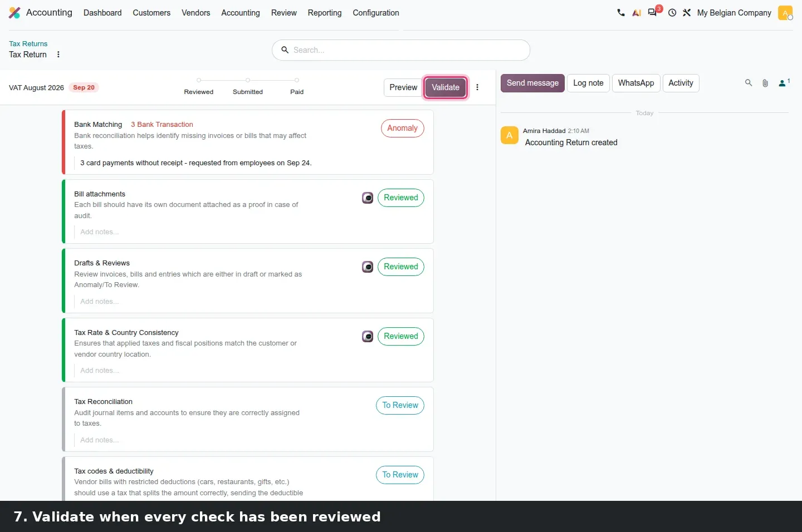
Task: Click reviewer avatar on Tax Rate & Country Consistency
Action: (368, 337)
